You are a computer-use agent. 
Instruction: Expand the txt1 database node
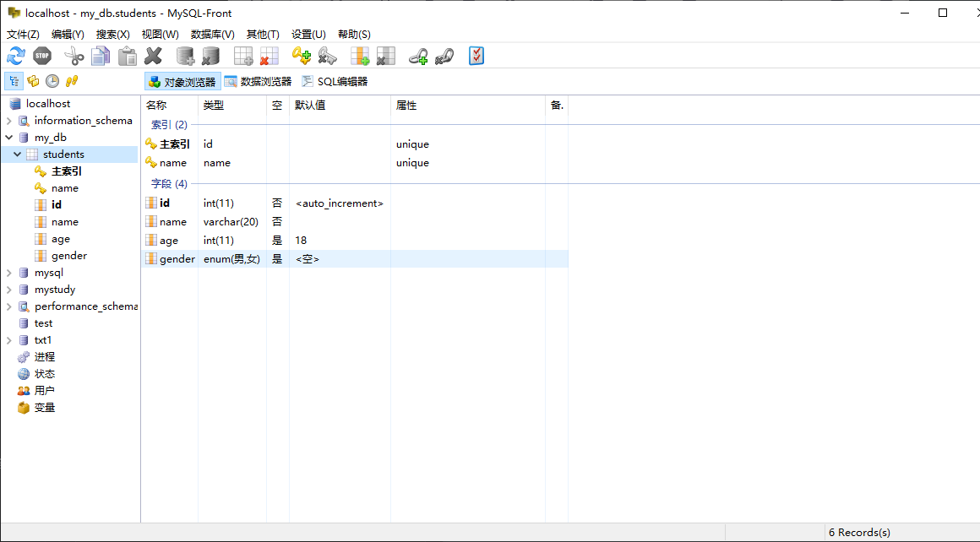tap(8, 339)
